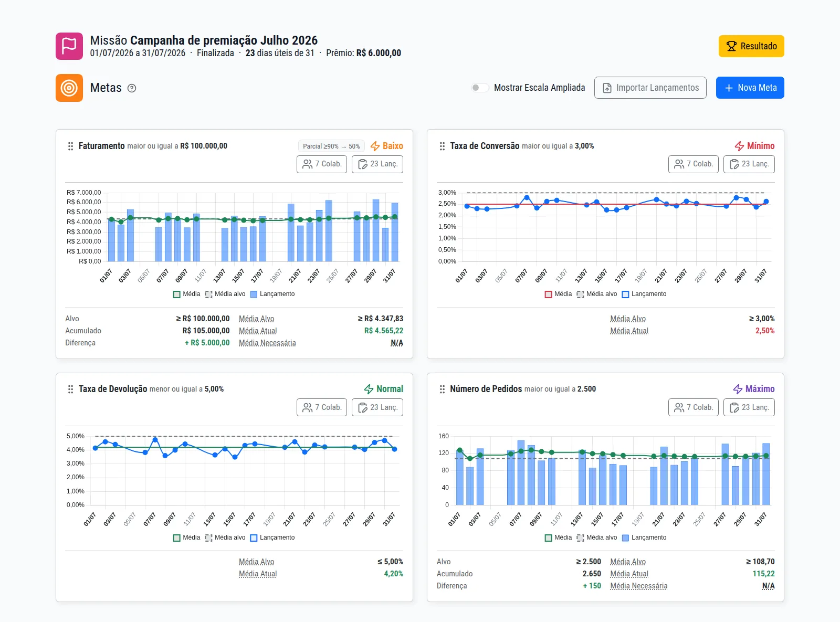Click Média Atual label in Taxa de Conversão card
Image resolution: width=840 pixels, height=622 pixels.
[x=629, y=331]
